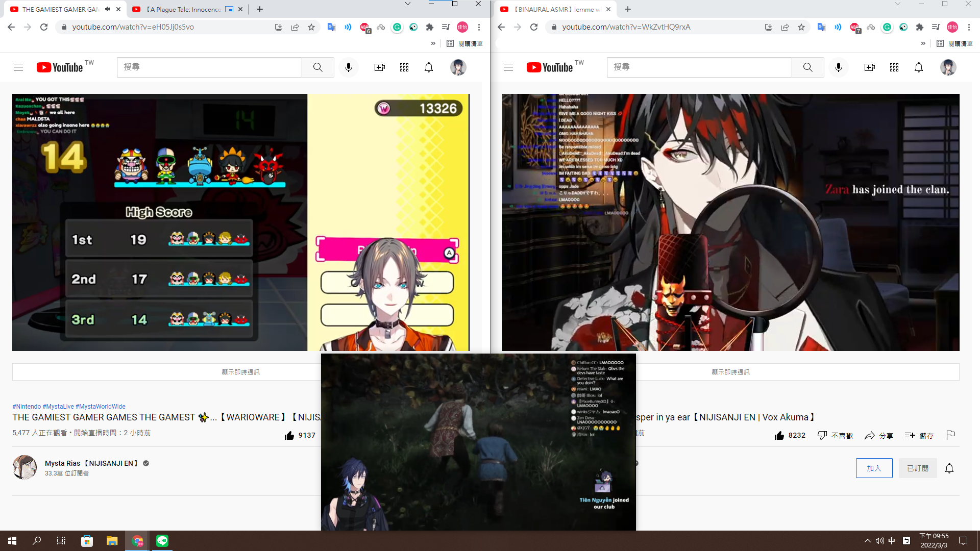980x551 pixels.
Task: Start voice search in right window
Action: point(839,67)
